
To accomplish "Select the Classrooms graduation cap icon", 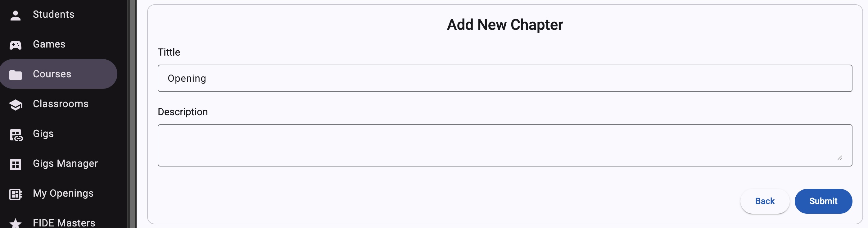I will click(x=16, y=104).
